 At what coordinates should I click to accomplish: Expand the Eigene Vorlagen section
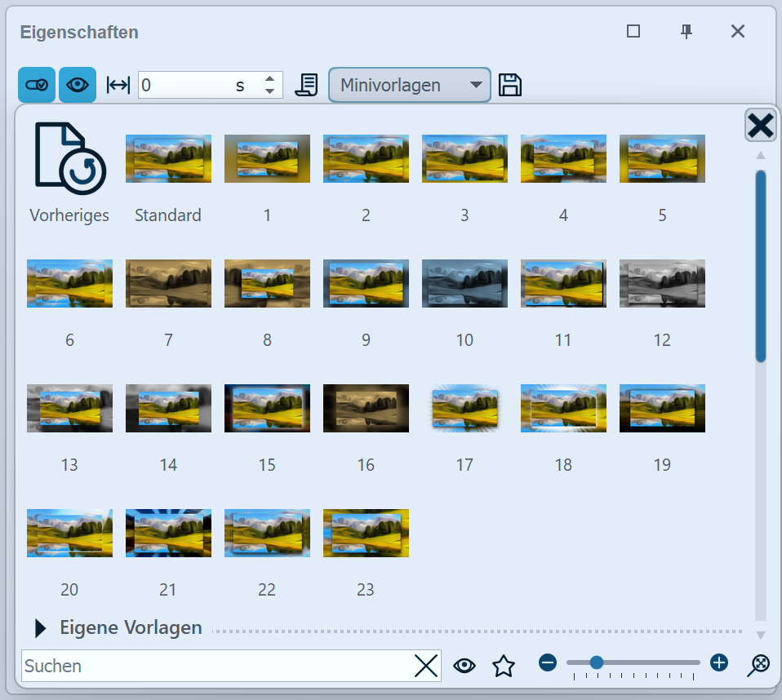pyautogui.click(x=41, y=628)
